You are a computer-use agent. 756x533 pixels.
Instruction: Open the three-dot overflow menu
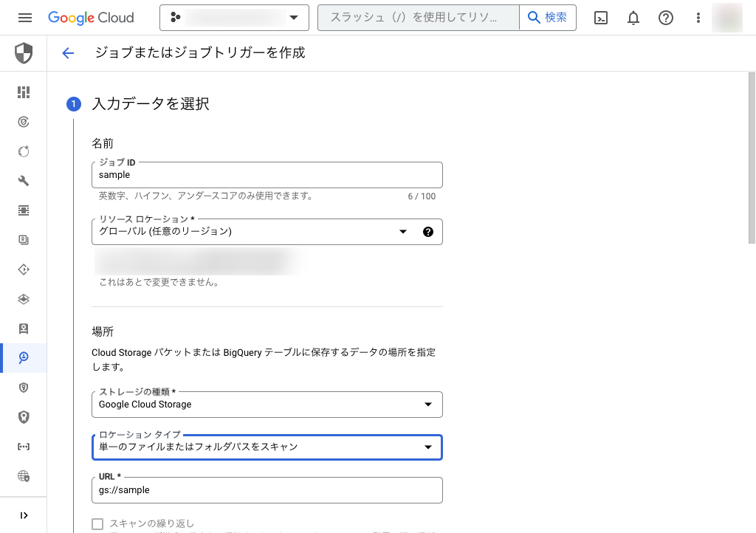click(x=698, y=18)
